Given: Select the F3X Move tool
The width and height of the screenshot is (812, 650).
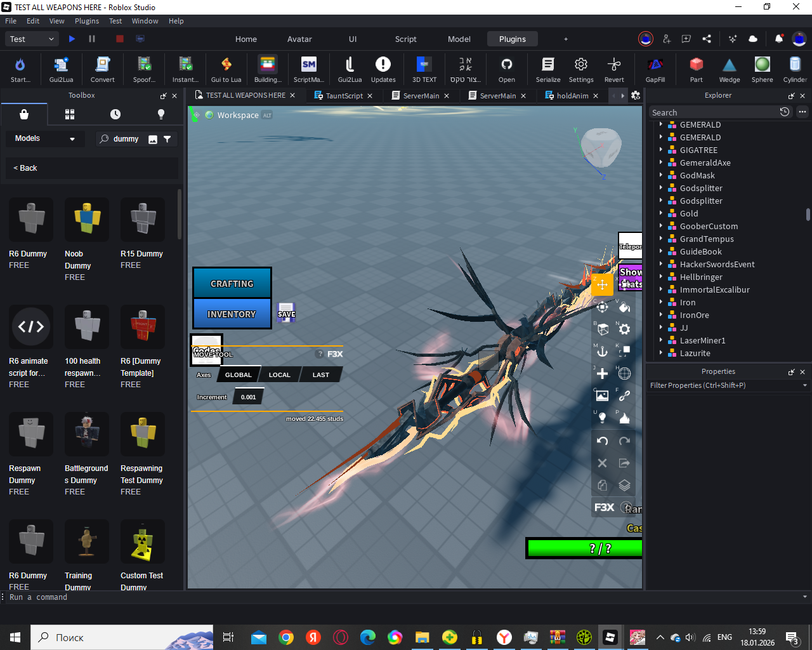Looking at the screenshot, I should (x=602, y=285).
